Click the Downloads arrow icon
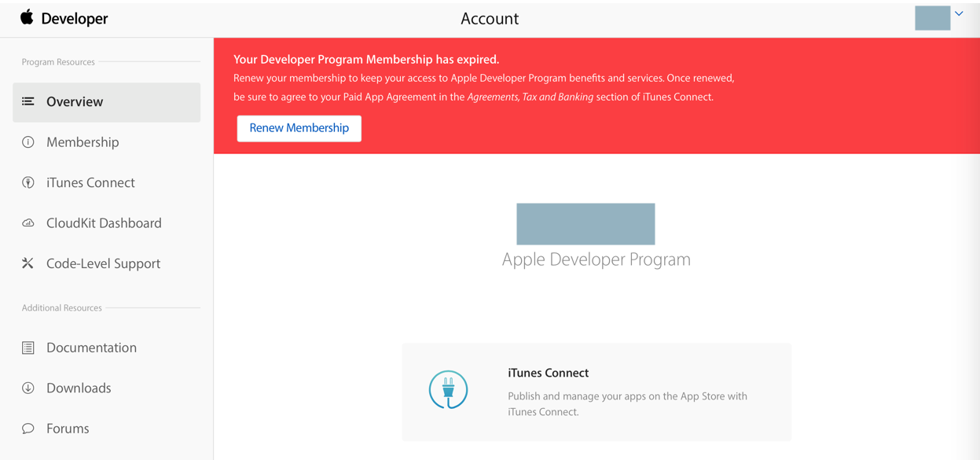Screen dimensions: 980x460 28,388
